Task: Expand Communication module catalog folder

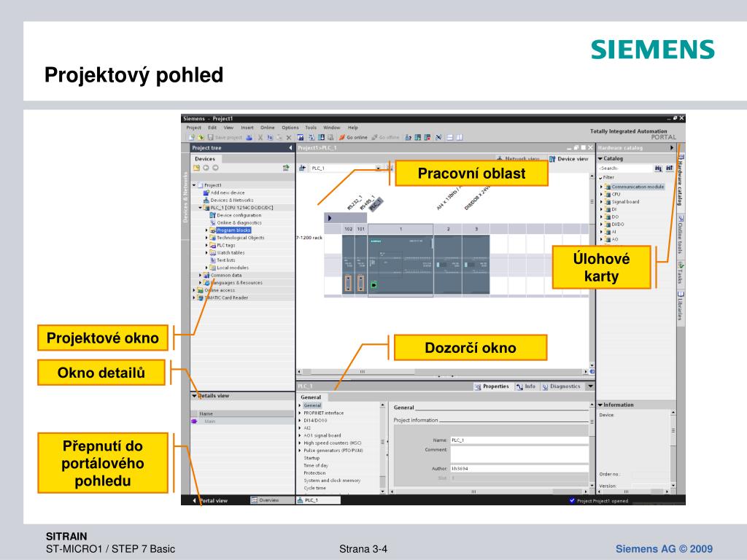Action: point(601,187)
